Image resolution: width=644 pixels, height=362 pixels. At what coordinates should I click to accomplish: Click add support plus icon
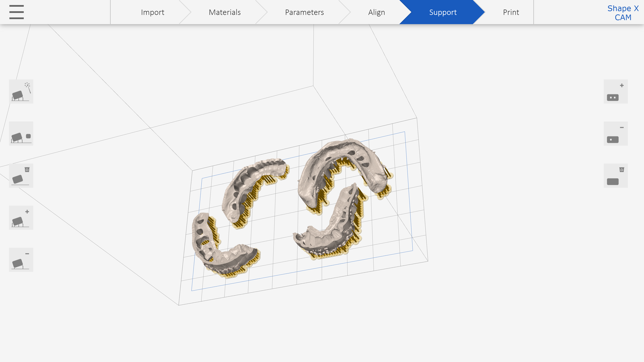point(21,218)
